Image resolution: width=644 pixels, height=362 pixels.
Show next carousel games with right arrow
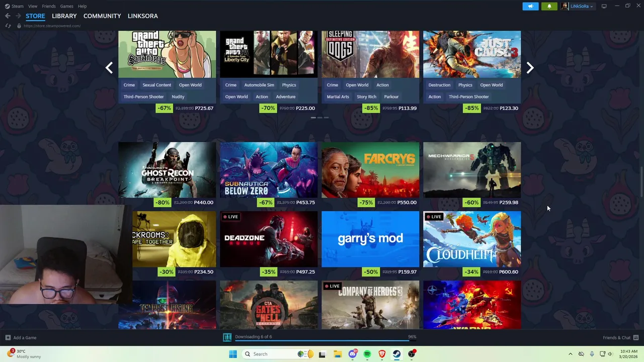coord(530,68)
